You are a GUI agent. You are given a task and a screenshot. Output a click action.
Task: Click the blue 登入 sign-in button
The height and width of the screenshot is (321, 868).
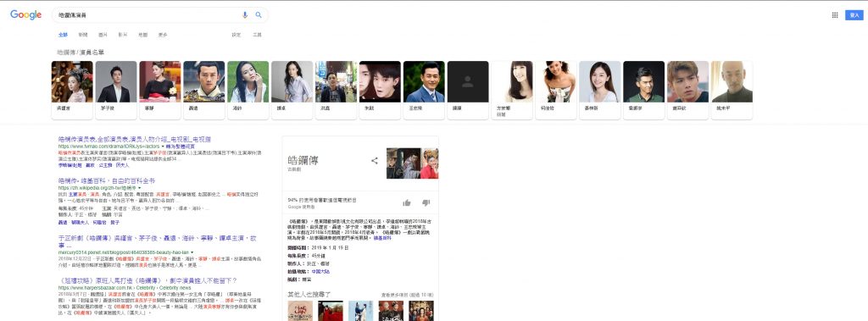pyautogui.click(x=854, y=15)
